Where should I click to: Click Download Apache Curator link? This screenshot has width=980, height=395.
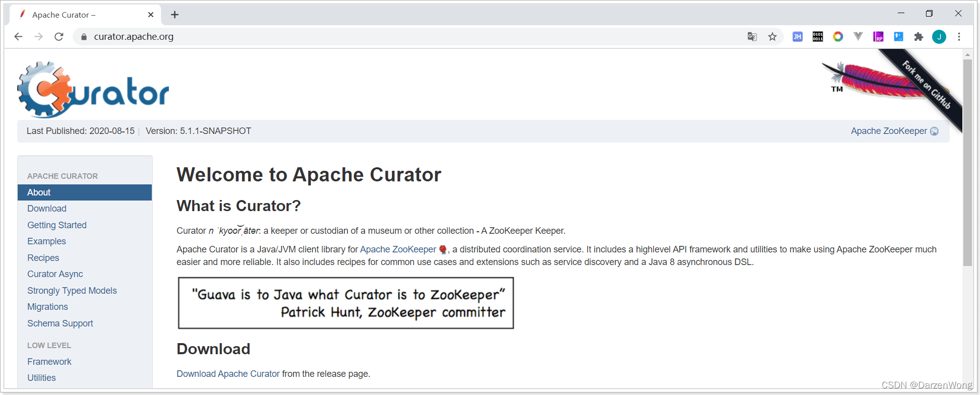coord(228,374)
